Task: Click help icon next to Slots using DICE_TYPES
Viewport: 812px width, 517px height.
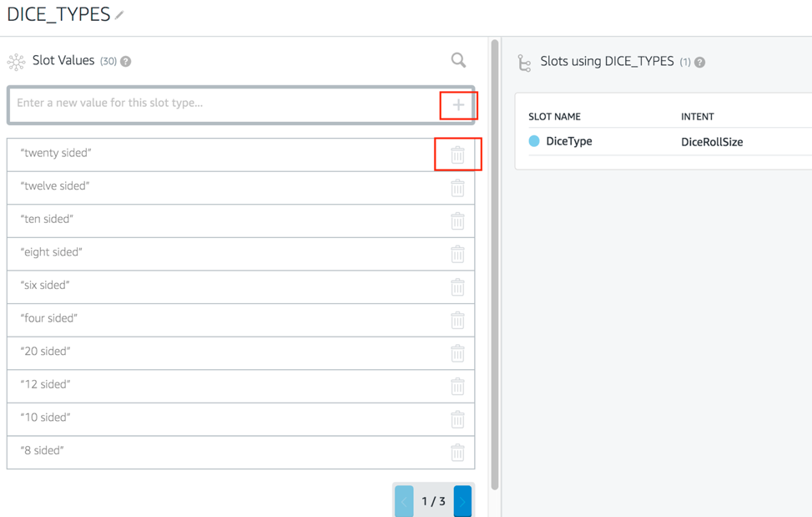Action: pos(700,63)
